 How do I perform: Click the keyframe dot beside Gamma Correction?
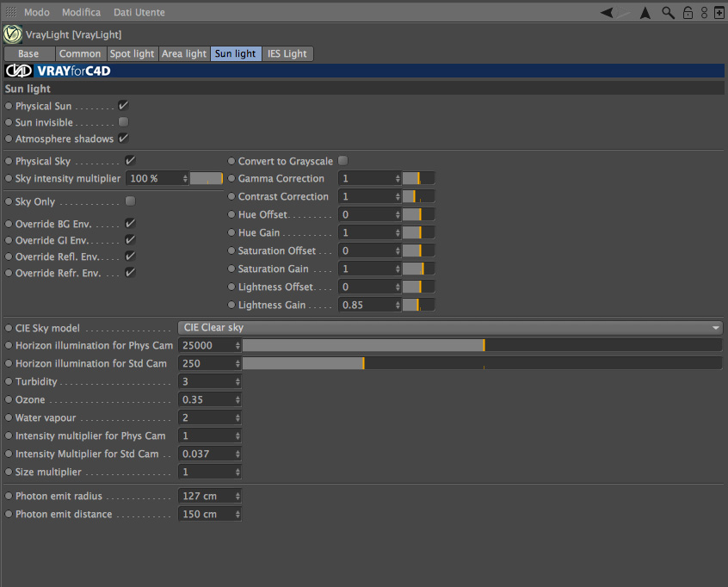click(231, 178)
